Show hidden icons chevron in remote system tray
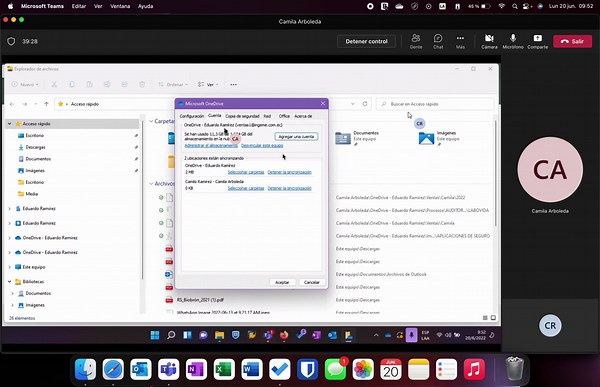Viewport: 600px width, 387px height. pos(376,335)
